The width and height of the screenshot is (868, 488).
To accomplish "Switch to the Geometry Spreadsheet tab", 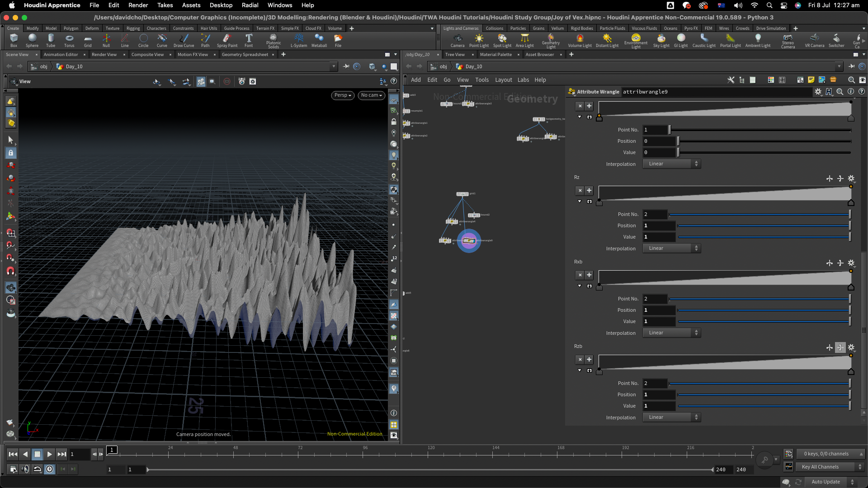I will click(x=245, y=55).
